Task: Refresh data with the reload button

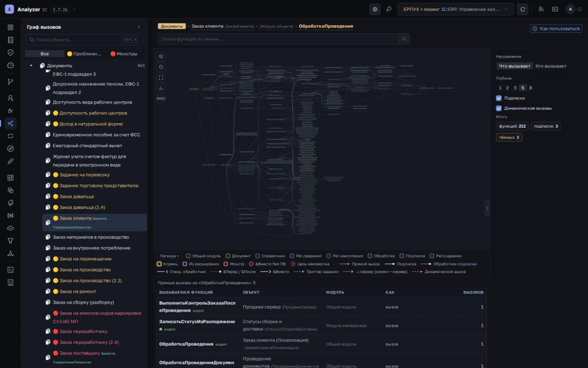Action: 523,9
